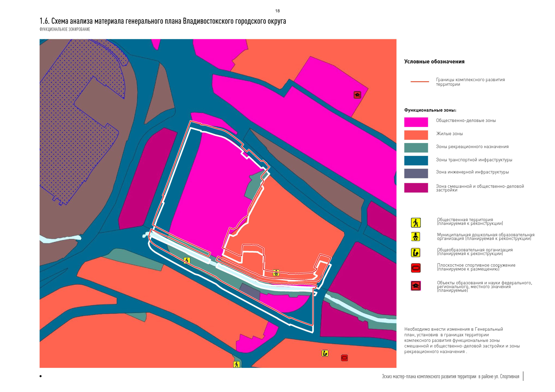
Task: Click the footer text about ул. Спортивная
Action: tap(450, 376)
